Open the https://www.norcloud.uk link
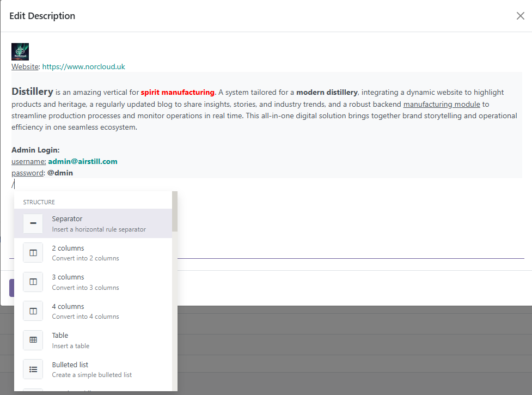Image resolution: width=532 pixels, height=395 pixels. point(83,66)
